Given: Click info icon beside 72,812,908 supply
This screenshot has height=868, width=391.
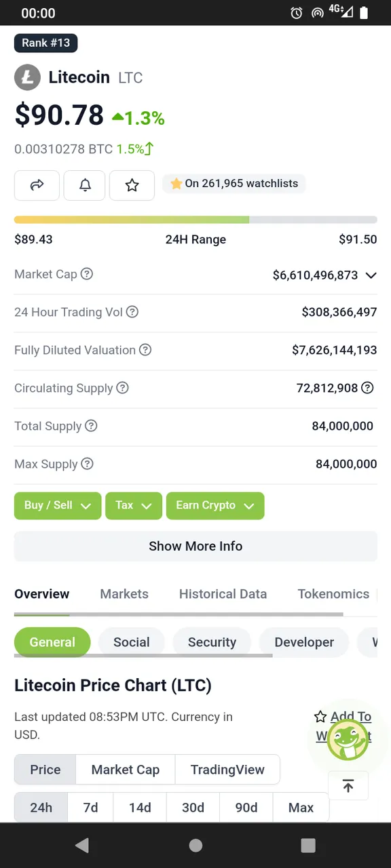Looking at the screenshot, I should point(367,388).
